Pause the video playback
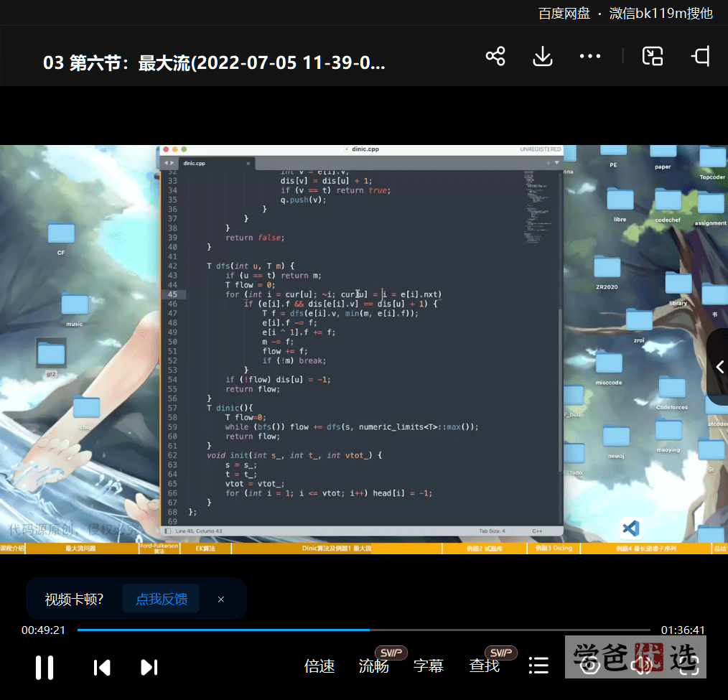Viewport: 728px width, 700px height. [45, 668]
